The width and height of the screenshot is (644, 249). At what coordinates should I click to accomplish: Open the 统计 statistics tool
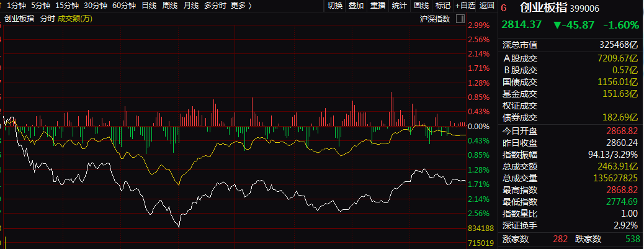click(x=400, y=6)
